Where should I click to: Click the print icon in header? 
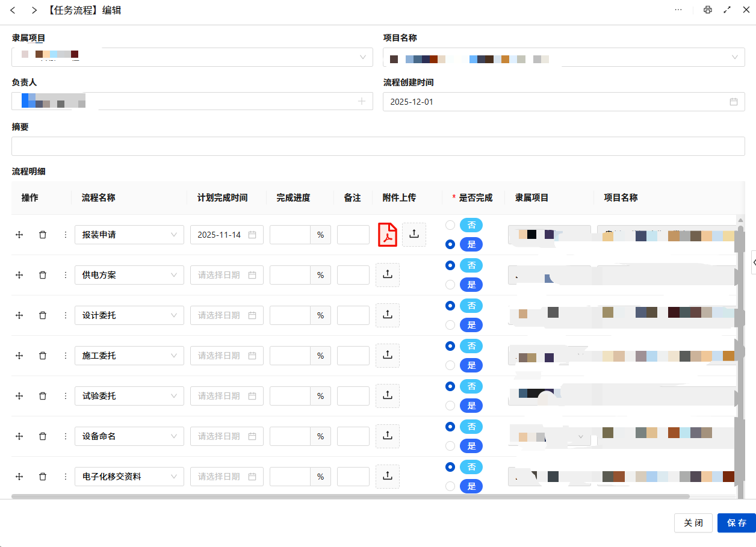coord(708,10)
